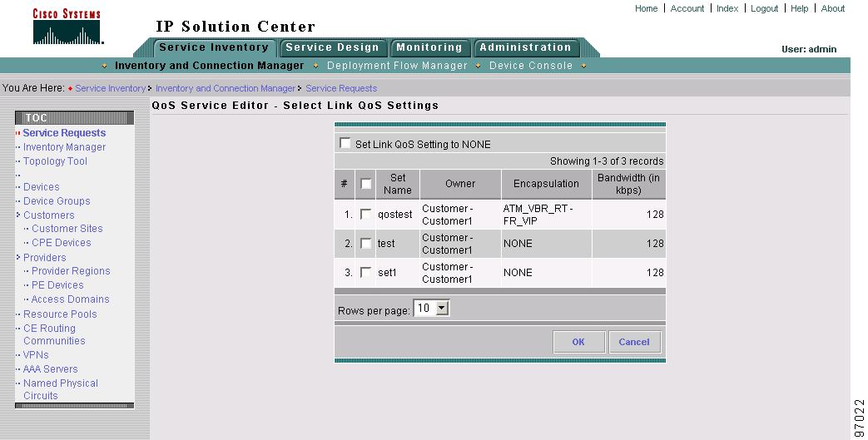
Task: Click Service Requests breadcrumb link
Action: [x=341, y=88]
